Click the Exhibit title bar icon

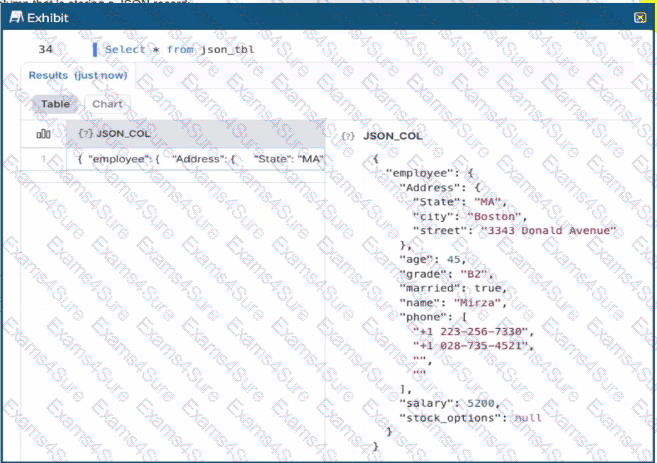(15, 18)
